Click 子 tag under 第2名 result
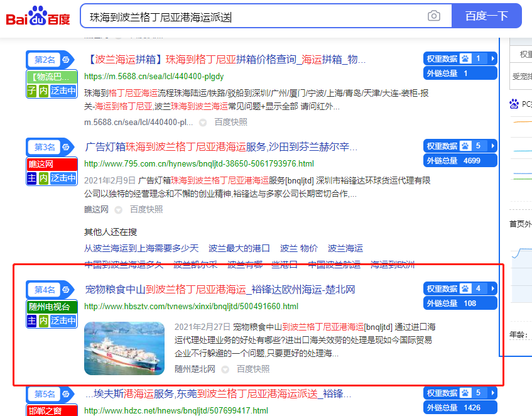The image size is (532, 416). click(31, 91)
